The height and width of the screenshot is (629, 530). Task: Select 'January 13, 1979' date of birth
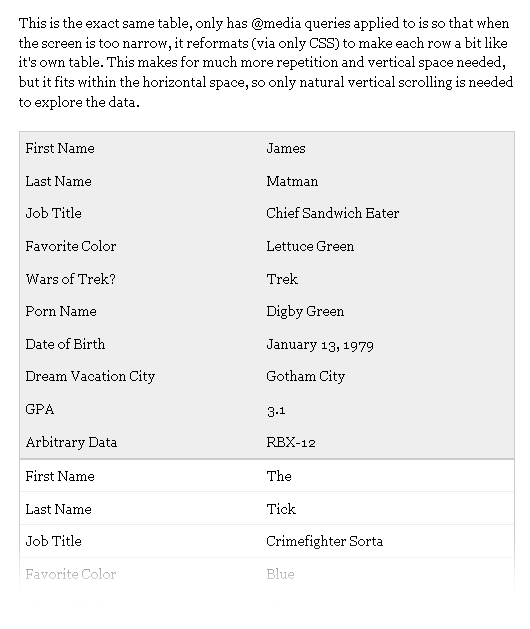[320, 345]
